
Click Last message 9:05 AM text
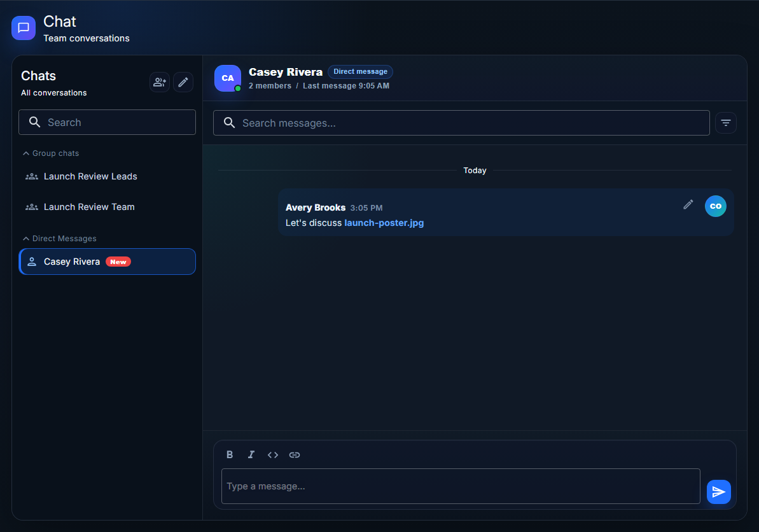tap(346, 86)
